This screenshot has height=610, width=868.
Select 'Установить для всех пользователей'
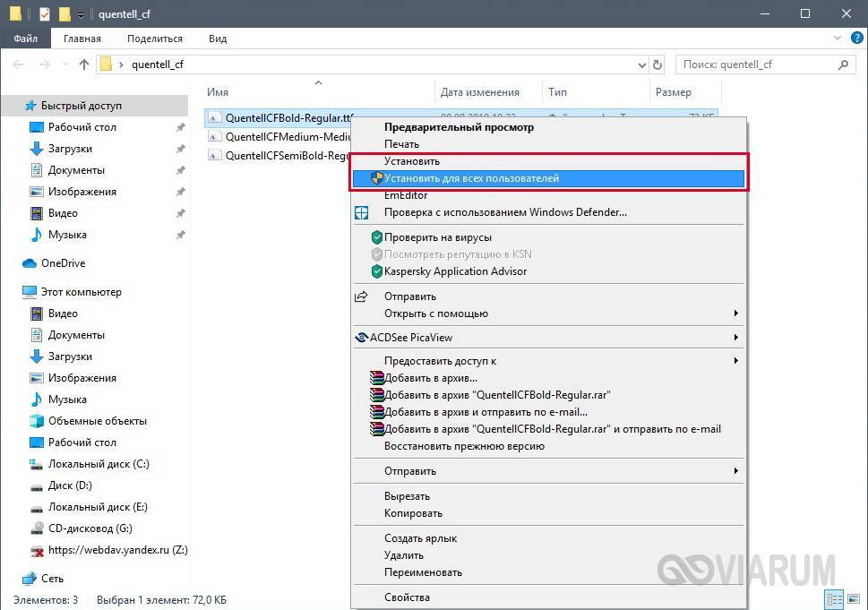(x=471, y=178)
